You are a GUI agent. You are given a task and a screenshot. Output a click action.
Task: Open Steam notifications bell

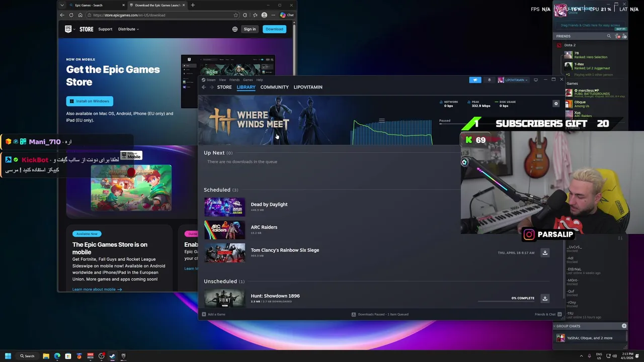[x=489, y=80]
